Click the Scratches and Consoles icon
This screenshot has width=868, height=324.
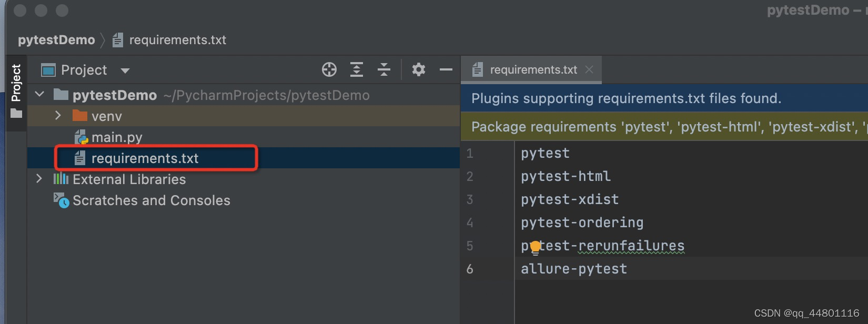61,200
